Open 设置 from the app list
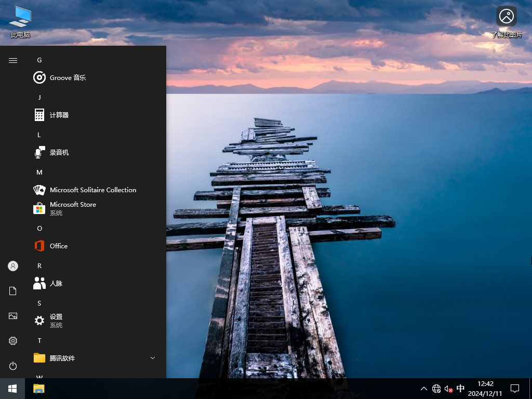532x399 pixels. tap(57, 321)
